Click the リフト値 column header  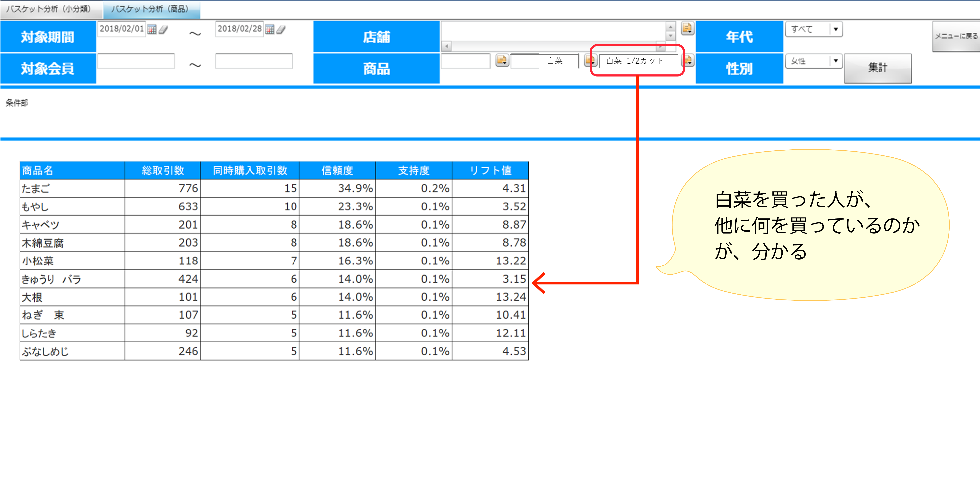click(490, 170)
